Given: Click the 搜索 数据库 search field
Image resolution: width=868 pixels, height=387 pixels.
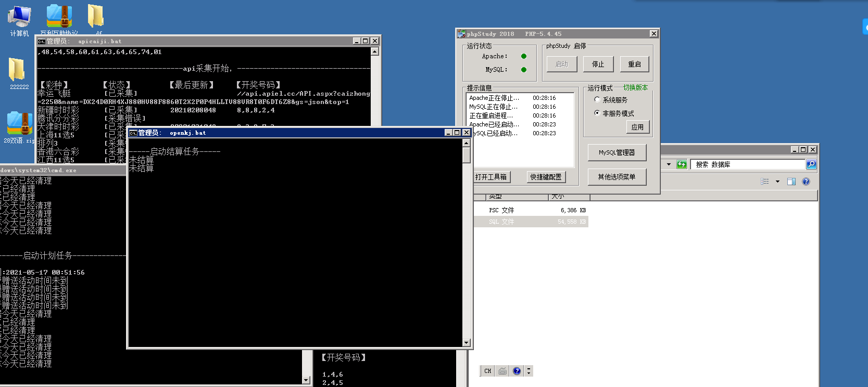Looking at the screenshot, I should point(748,164).
